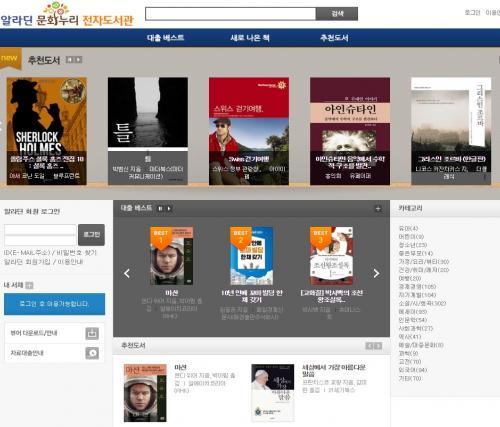Click next arrow next to top 추천도서 heading
Screen dimensions: 500x427
[x=78, y=60]
